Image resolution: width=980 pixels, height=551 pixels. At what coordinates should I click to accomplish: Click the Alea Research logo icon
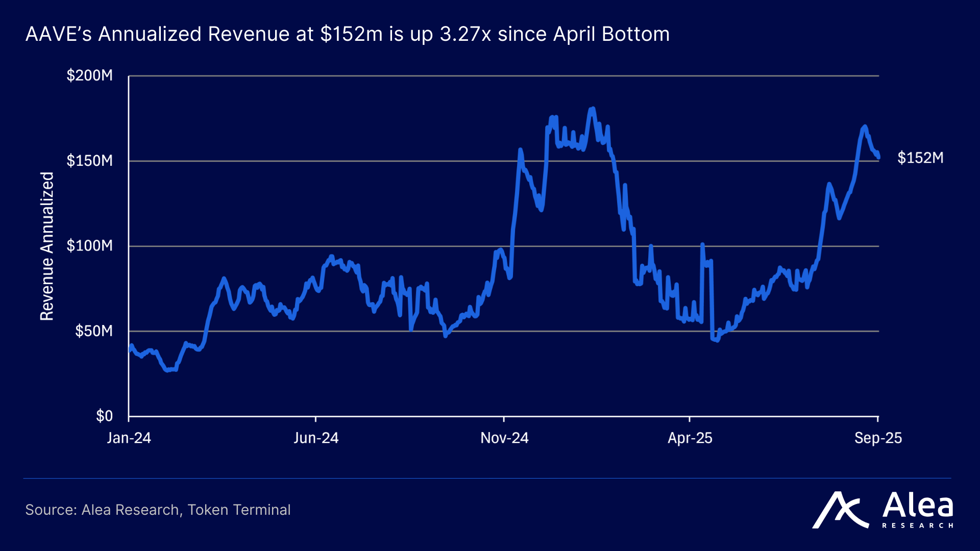click(840, 510)
